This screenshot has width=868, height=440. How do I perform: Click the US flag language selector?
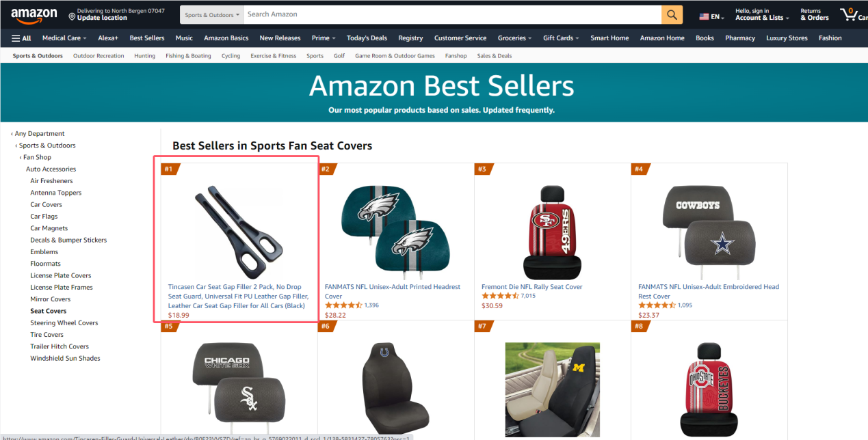tap(704, 16)
